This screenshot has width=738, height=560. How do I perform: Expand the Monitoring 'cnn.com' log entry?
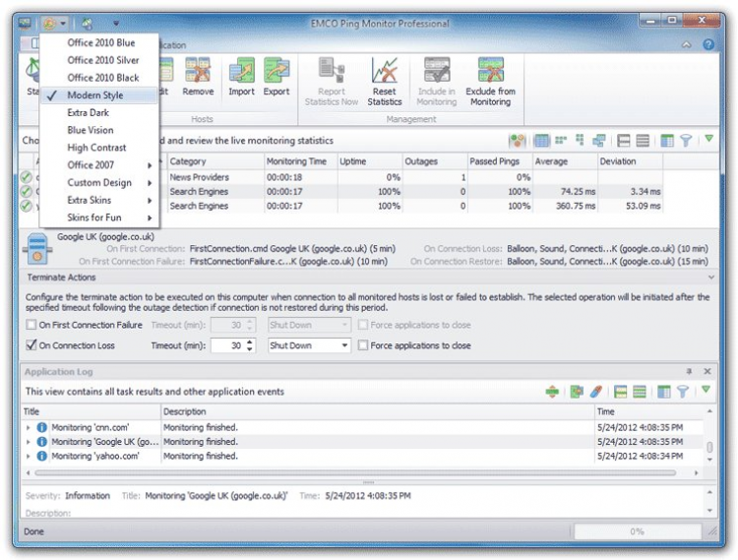coord(29,427)
